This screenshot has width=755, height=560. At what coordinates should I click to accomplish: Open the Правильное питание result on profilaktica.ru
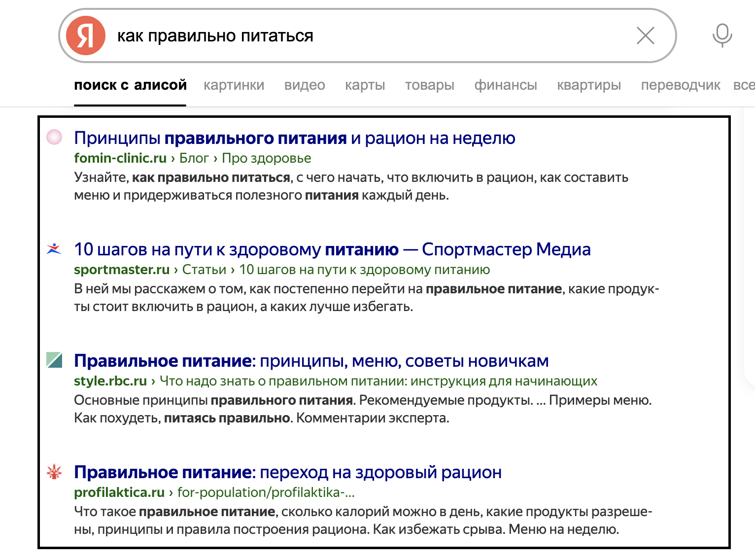(287, 472)
